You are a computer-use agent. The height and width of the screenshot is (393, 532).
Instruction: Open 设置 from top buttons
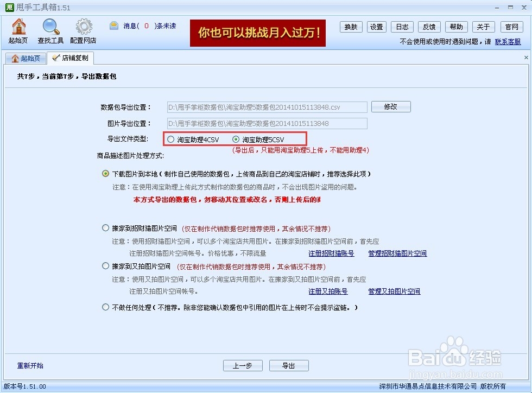pyautogui.click(x=376, y=27)
